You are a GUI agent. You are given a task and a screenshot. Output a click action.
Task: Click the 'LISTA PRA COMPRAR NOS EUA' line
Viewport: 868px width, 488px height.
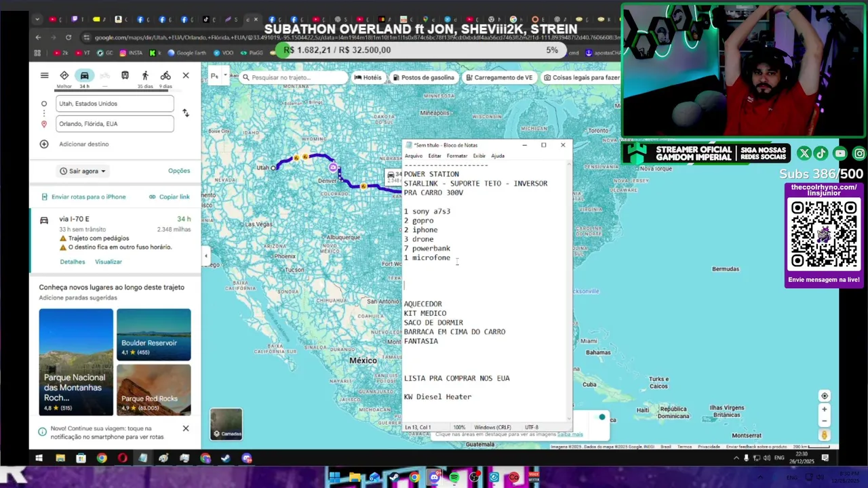coord(456,378)
